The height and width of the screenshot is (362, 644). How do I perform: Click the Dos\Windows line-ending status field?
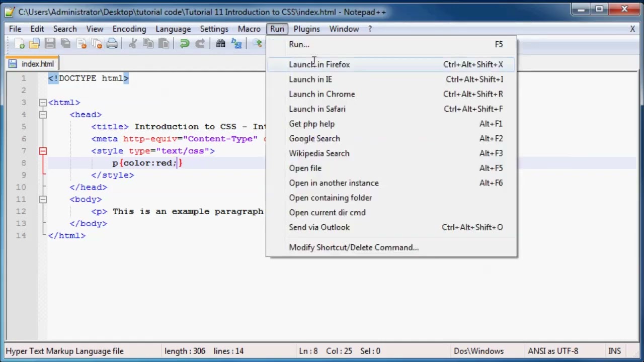point(478,351)
